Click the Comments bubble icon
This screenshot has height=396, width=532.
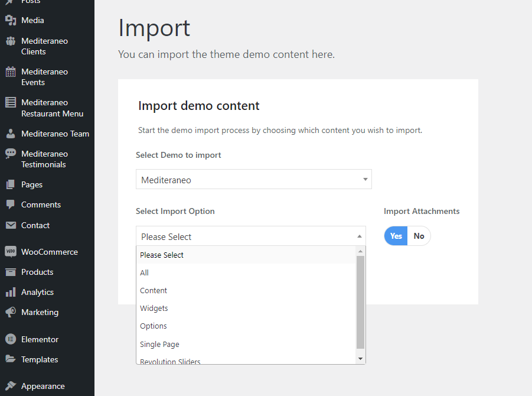coord(11,205)
